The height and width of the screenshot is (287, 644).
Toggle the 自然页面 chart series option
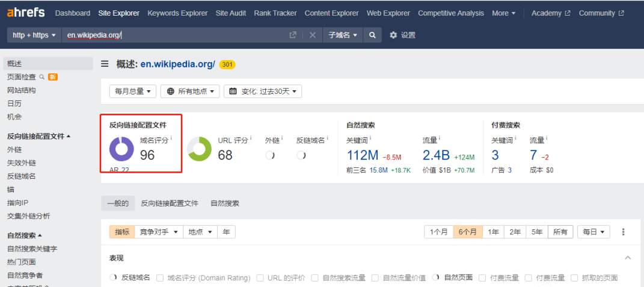pyautogui.click(x=453, y=278)
